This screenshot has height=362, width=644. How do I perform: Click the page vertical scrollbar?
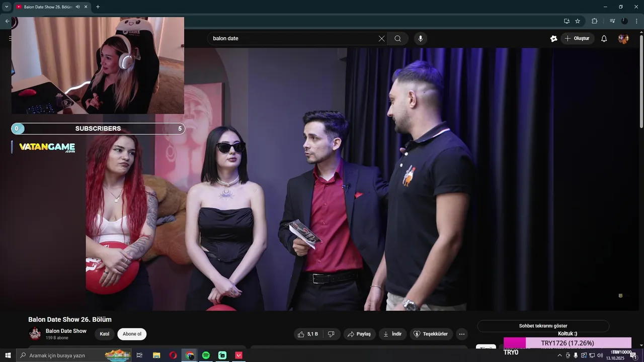(641, 80)
